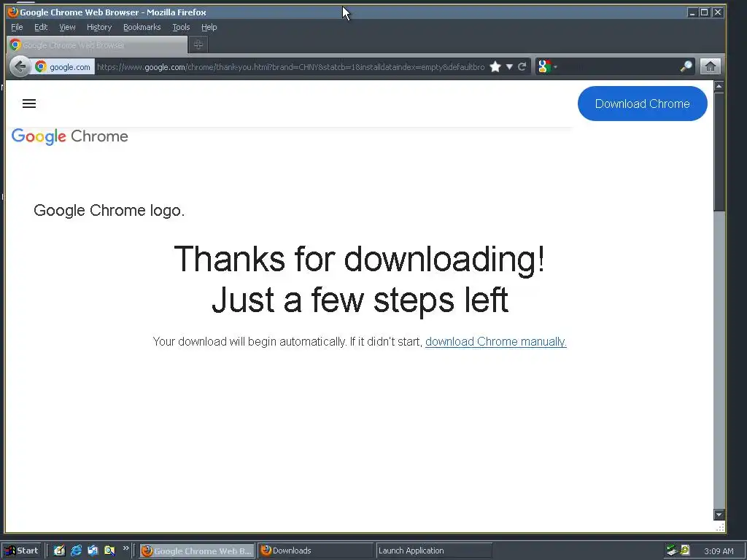
Task: Click the Firefox icon in the title bar
Action: (13, 12)
